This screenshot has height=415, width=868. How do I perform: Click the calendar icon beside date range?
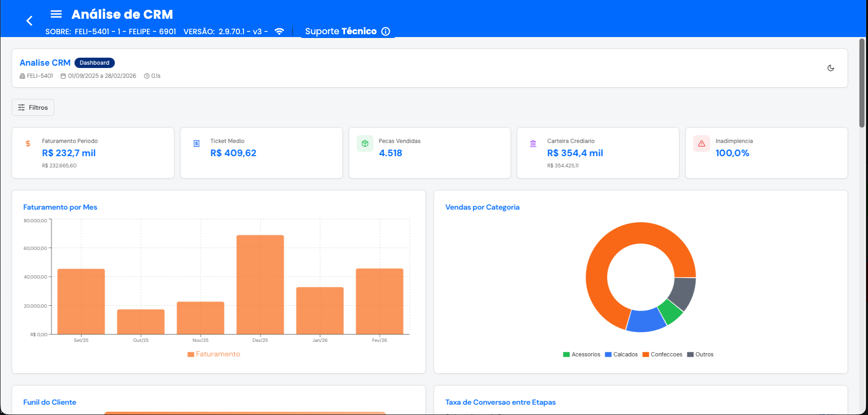(x=63, y=76)
